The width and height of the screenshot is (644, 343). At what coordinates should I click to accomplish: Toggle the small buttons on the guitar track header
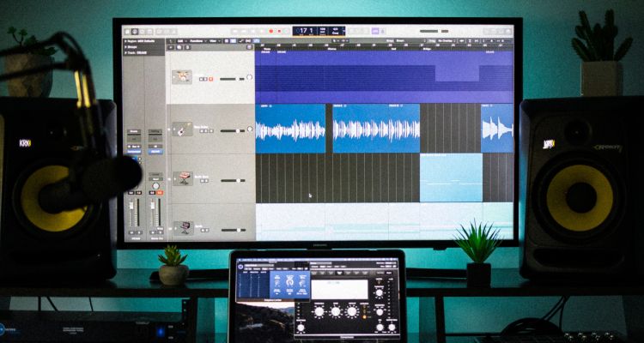point(205,131)
